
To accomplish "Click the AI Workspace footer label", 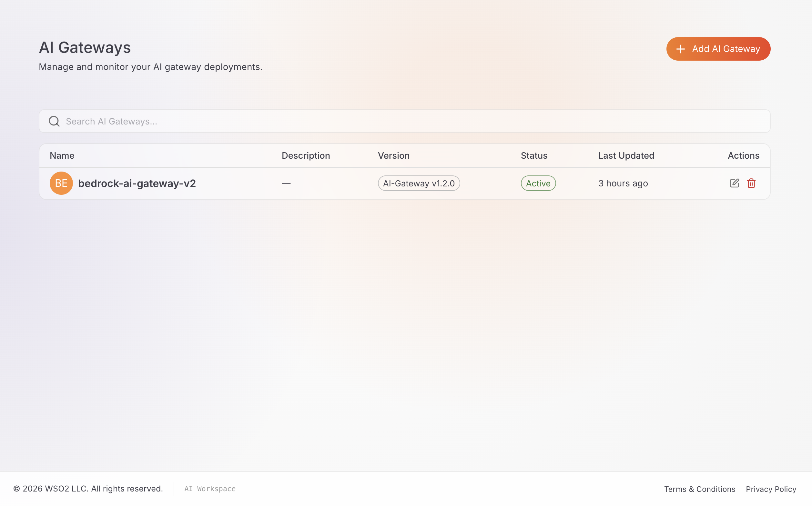I will [210, 489].
